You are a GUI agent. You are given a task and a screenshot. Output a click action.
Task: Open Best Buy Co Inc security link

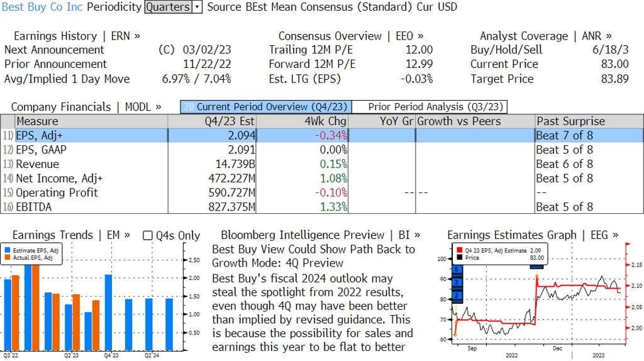point(42,7)
